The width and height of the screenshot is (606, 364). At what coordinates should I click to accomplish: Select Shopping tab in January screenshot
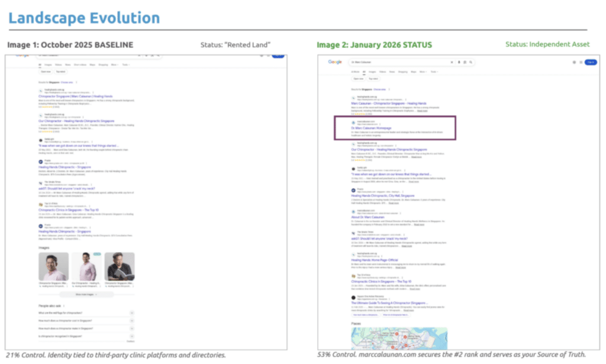click(x=402, y=72)
